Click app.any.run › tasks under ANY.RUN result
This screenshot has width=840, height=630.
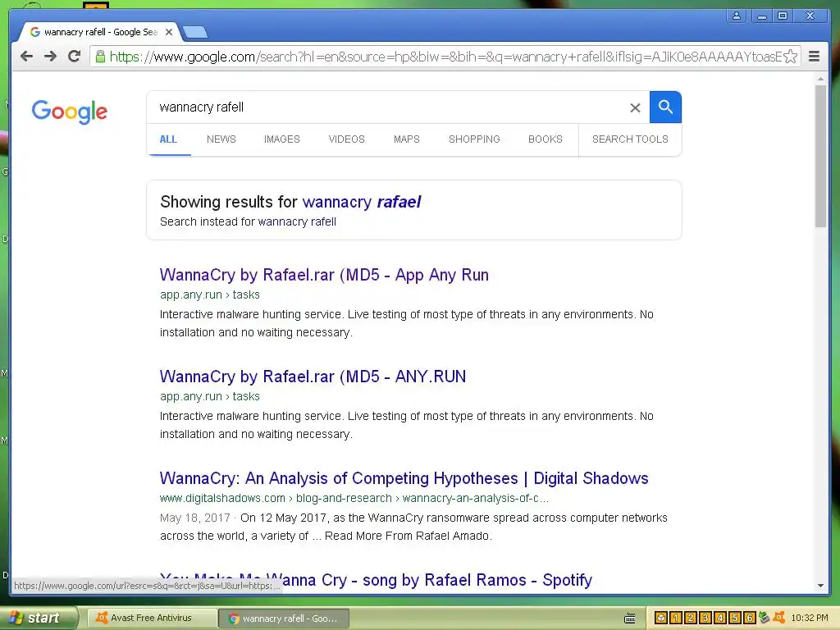click(x=209, y=396)
